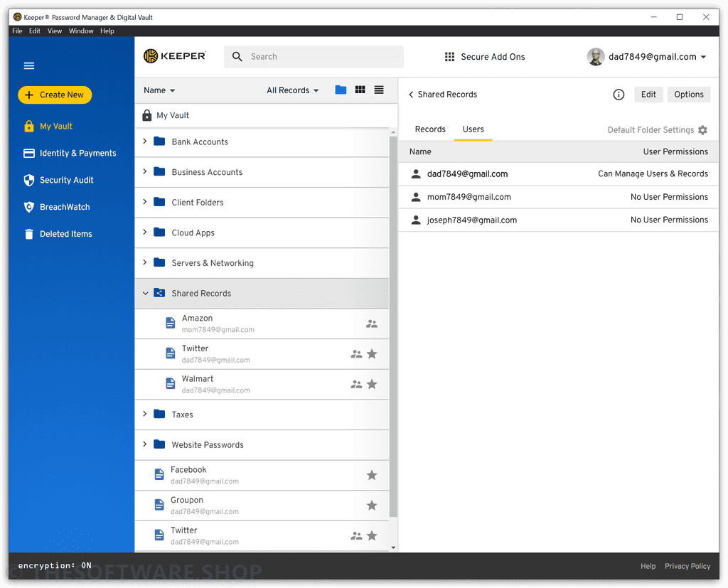Click the Identity & Payments card icon

coord(28,154)
